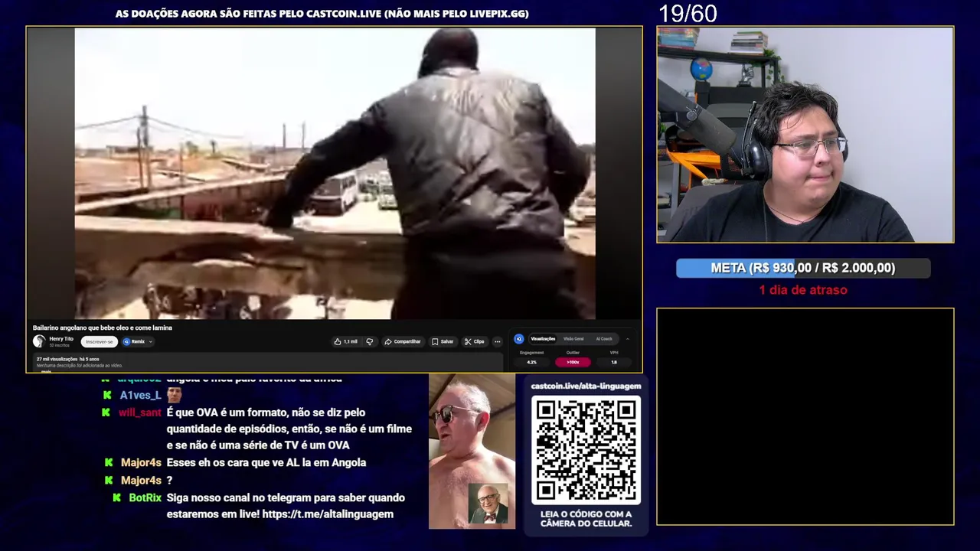Click the t.me/altalinguagem telegram link
Screen dimensions: 980x551
pos(328,514)
